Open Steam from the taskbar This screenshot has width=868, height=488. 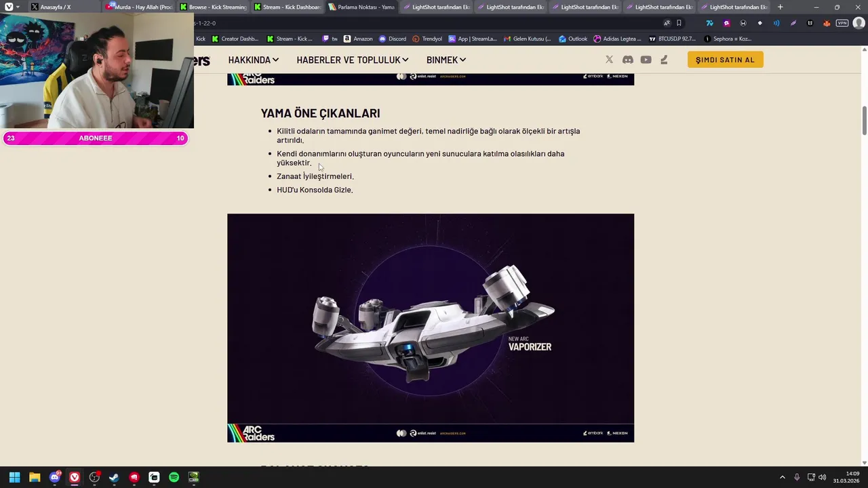coord(114,477)
